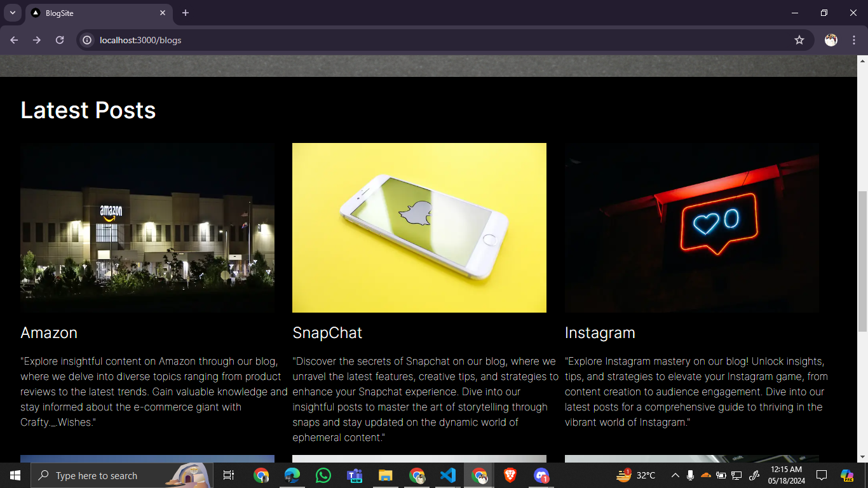
Task: Click the Amazon post description text
Action: (154, 391)
